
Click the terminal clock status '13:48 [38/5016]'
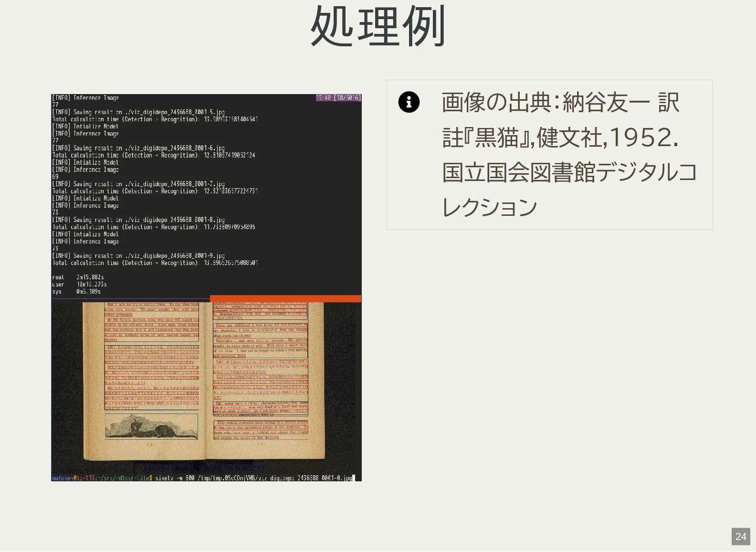click(x=338, y=98)
